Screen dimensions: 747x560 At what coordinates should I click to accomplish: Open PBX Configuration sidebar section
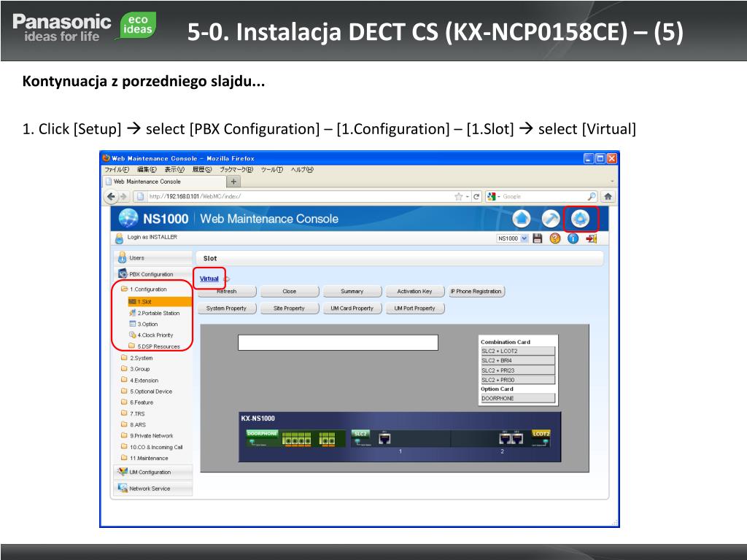pyautogui.click(x=153, y=274)
